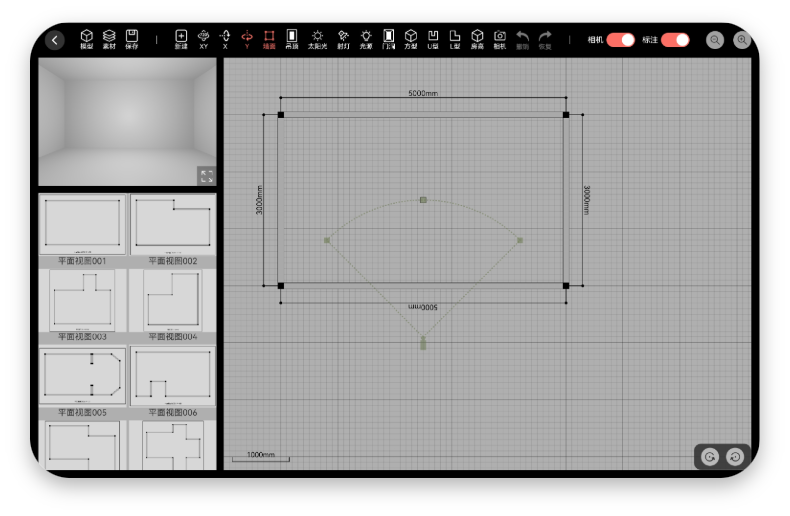Screen dimensions: 790x516
Task: Select the 墙面 (wall) tool
Action: coord(269,39)
